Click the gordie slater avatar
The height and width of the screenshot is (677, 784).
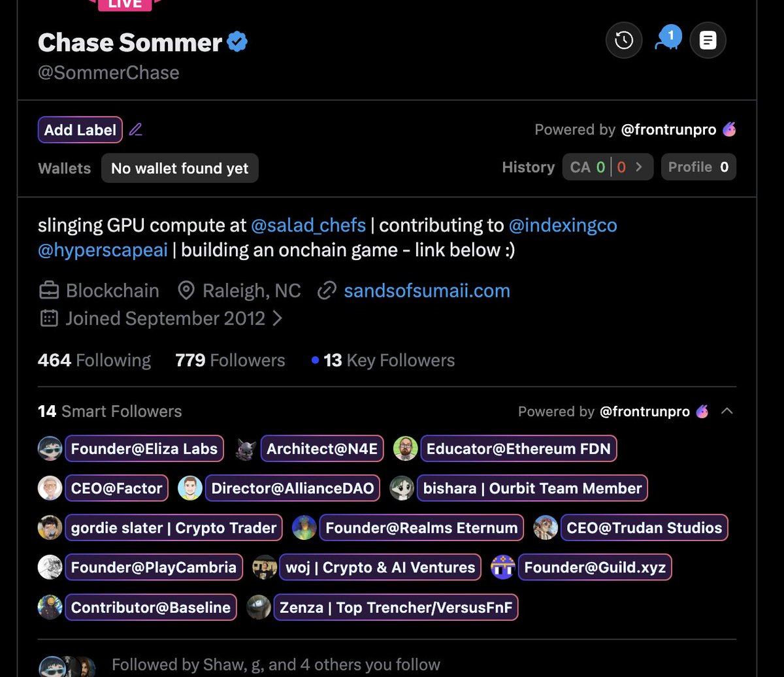(x=50, y=527)
